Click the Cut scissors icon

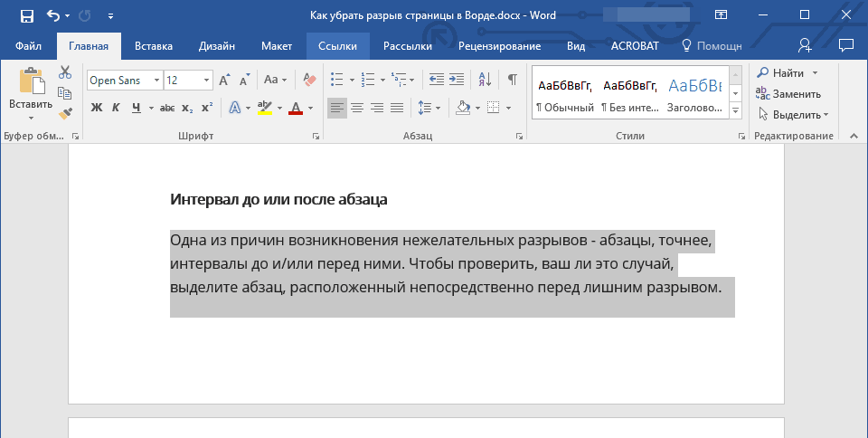pyautogui.click(x=65, y=72)
